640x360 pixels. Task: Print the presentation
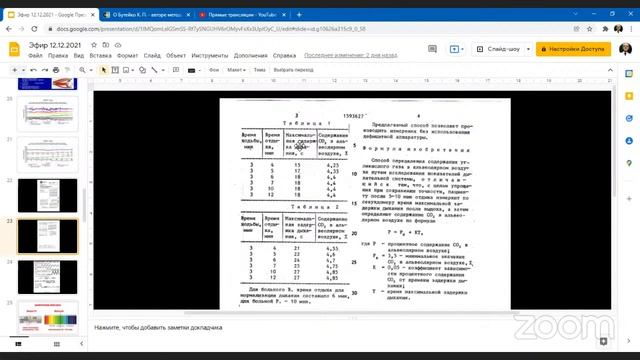coord(56,70)
